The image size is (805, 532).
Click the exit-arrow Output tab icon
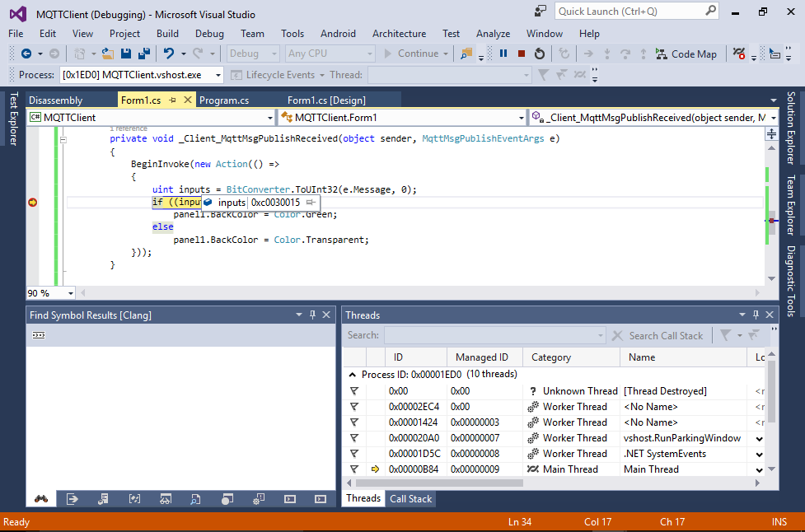[73, 499]
